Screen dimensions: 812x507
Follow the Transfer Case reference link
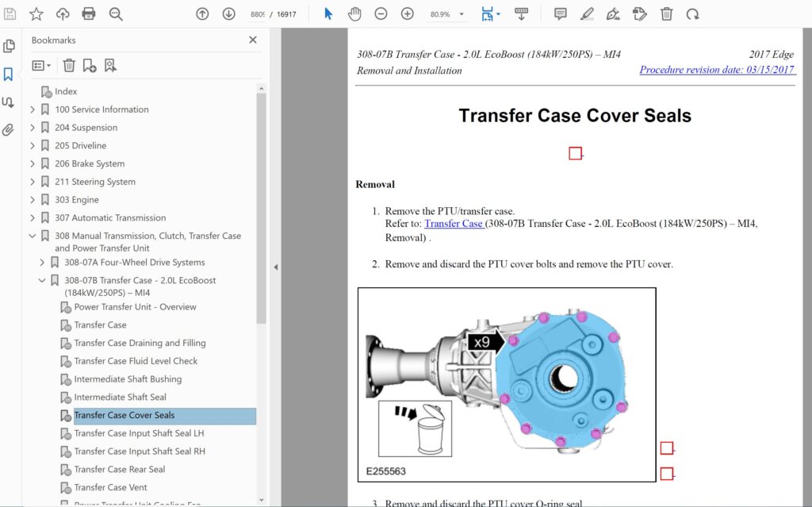(x=454, y=224)
